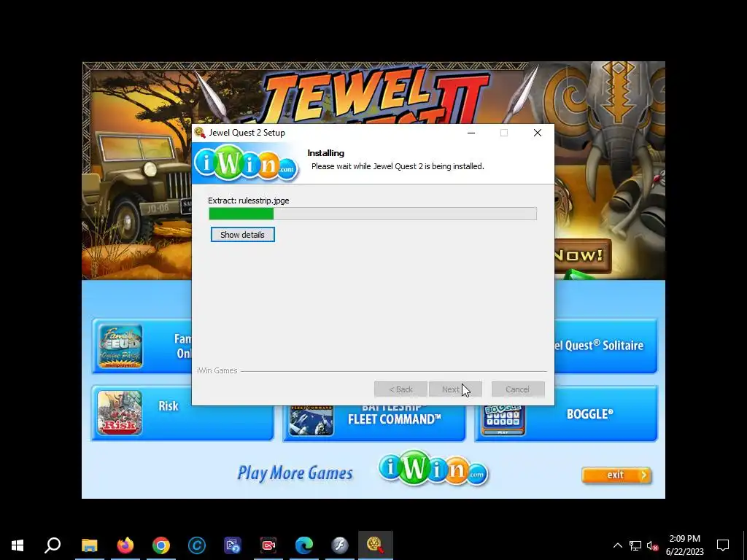Open the blue C app in taskbar
Viewport: 747px width, 560px height.
197,545
